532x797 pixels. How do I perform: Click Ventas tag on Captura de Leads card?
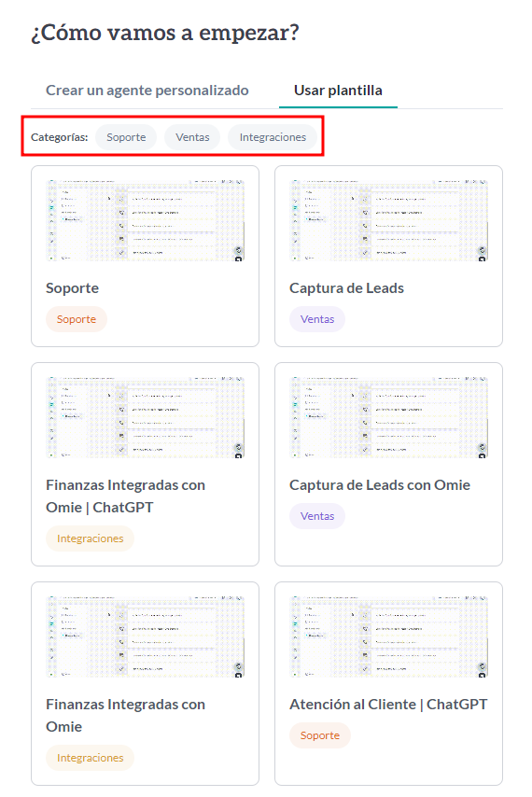tap(317, 319)
